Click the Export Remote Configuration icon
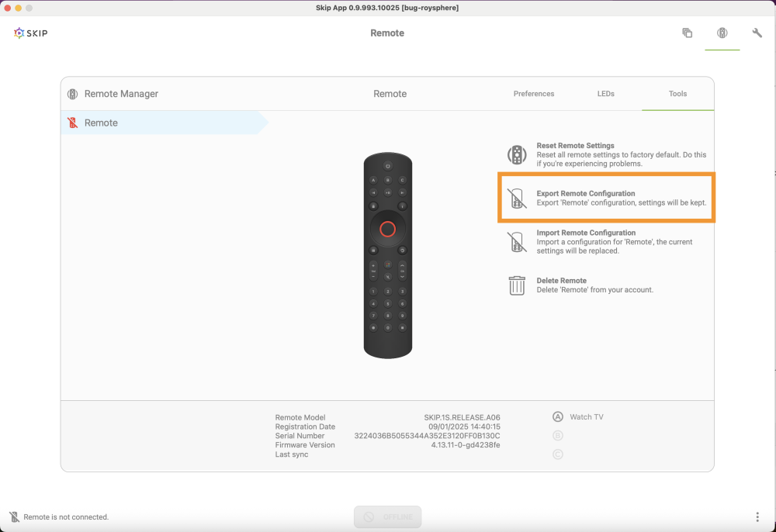776x532 pixels. pyautogui.click(x=517, y=199)
